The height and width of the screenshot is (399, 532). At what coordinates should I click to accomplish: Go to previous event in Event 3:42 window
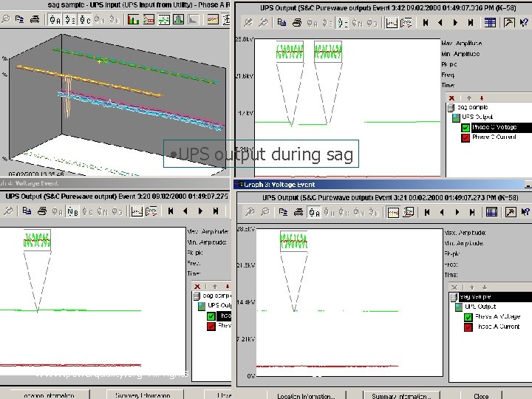pyautogui.click(x=440, y=22)
